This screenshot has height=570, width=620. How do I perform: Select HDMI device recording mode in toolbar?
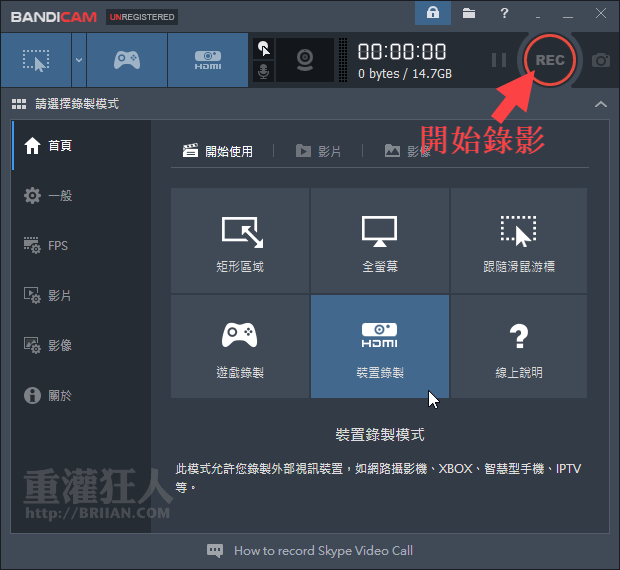(x=207, y=60)
